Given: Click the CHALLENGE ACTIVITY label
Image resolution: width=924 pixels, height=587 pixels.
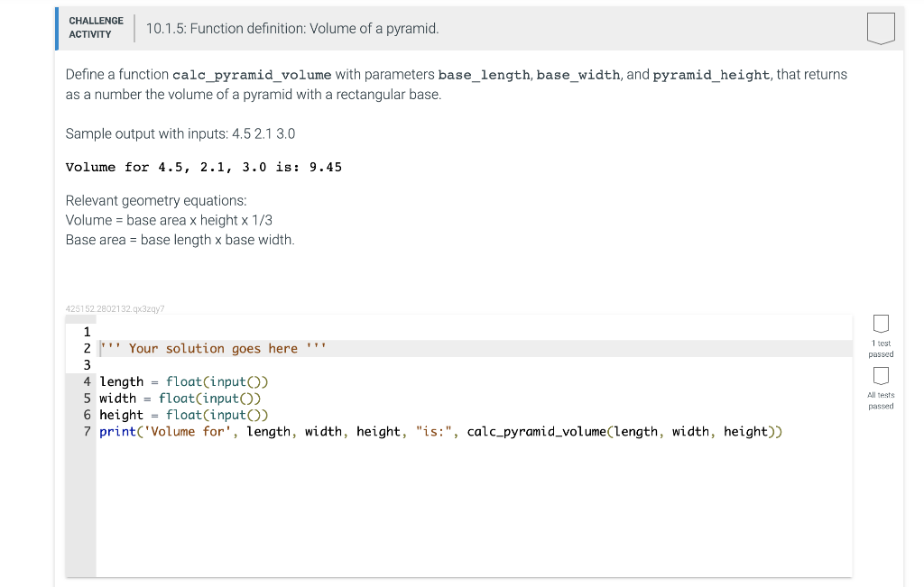Looking at the screenshot, I should tap(96, 27).
